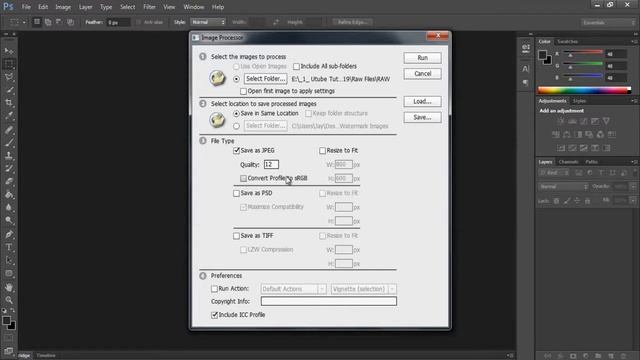Open the Essentials workspace dropdown
The image size is (640, 360).
pos(608,22)
